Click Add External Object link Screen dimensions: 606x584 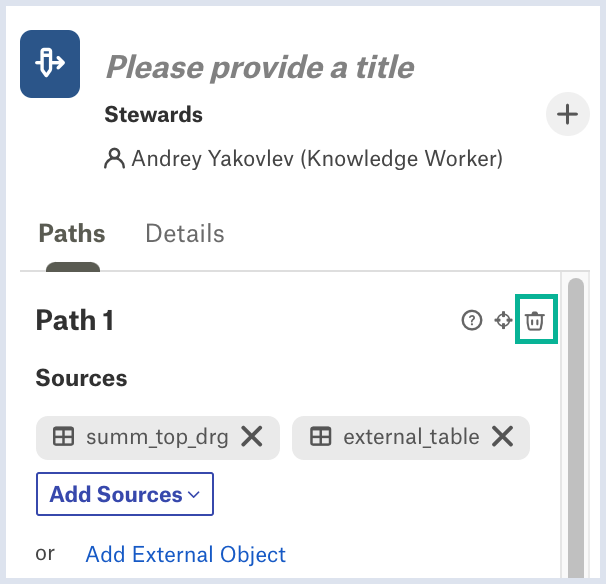click(186, 554)
